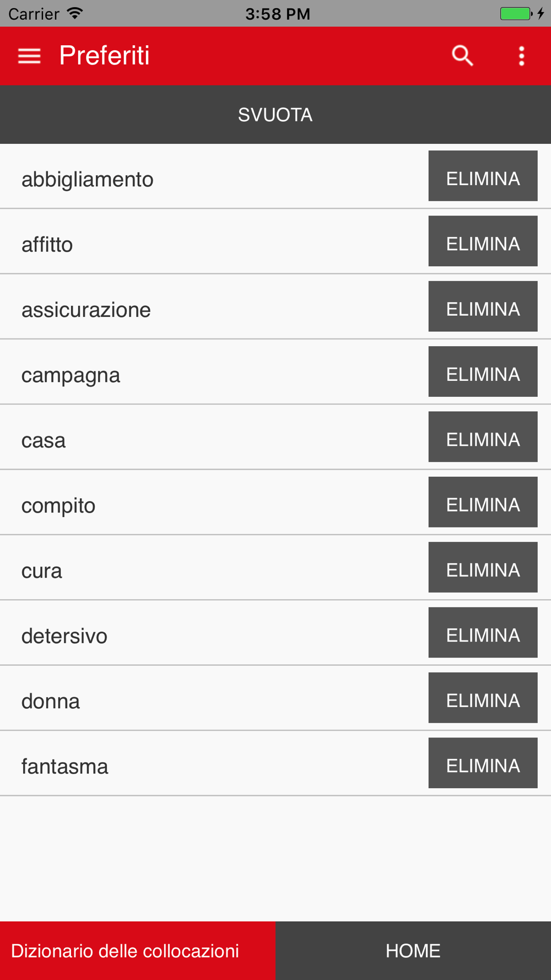The width and height of the screenshot is (551, 980).
Task: Remove affitto using ELIMINA
Action: point(483,241)
